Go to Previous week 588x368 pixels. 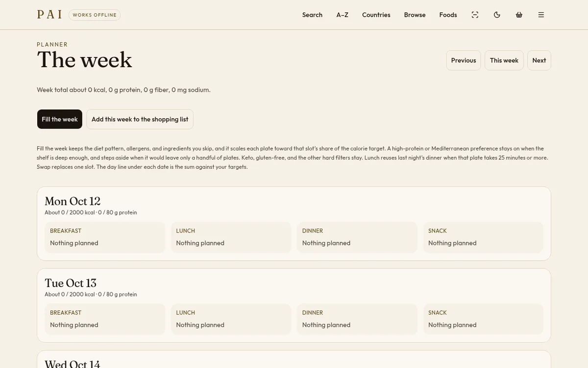464,60
